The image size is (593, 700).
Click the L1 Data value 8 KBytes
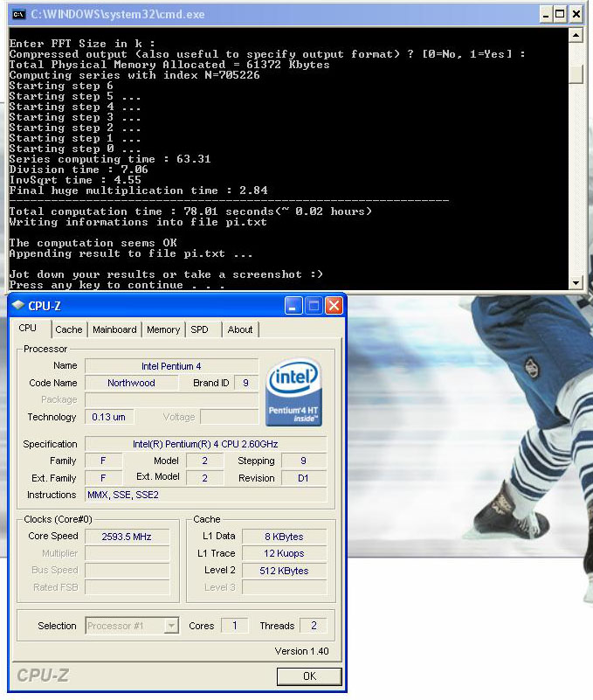[284, 537]
